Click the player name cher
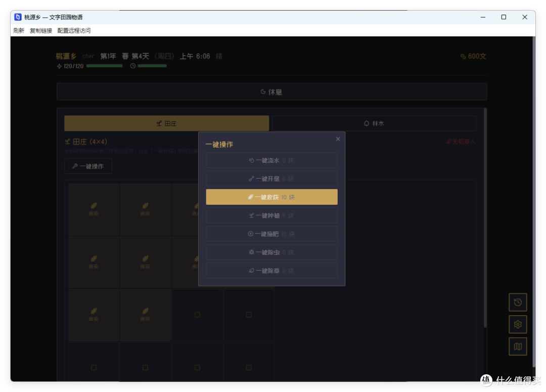The image size is (546, 392). pyautogui.click(x=88, y=56)
